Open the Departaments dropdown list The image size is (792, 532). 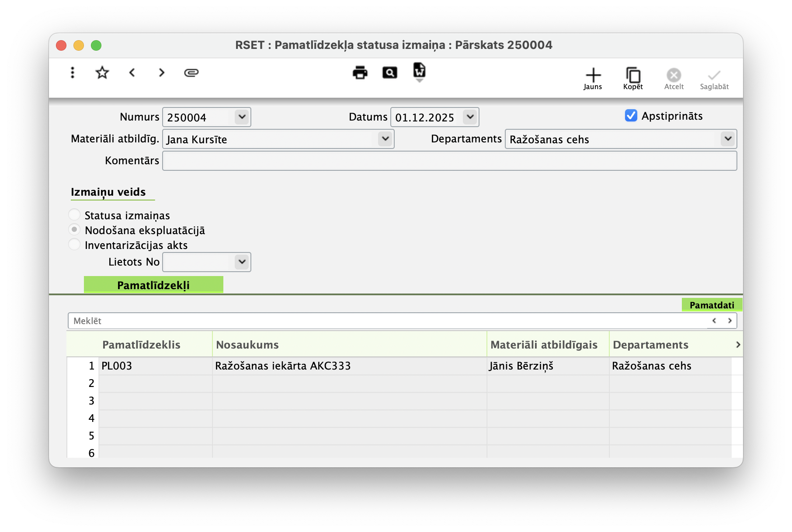click(727, 139)
